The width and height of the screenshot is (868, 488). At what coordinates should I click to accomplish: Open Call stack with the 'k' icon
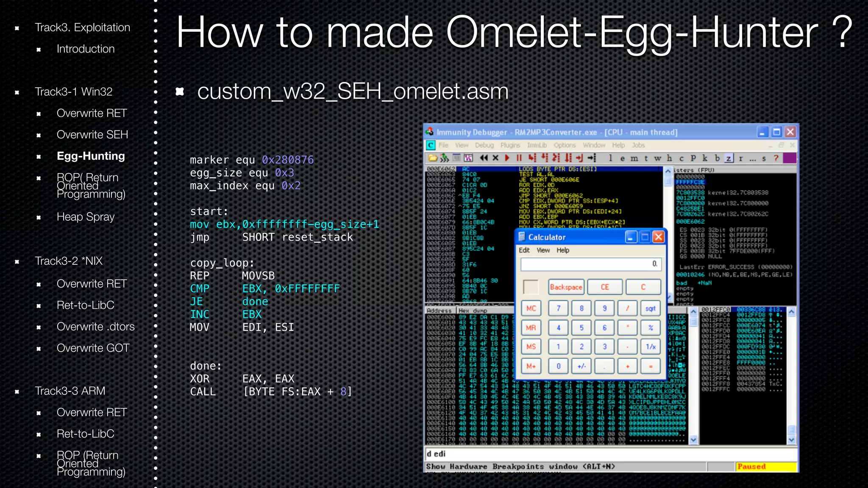point(705,158)
